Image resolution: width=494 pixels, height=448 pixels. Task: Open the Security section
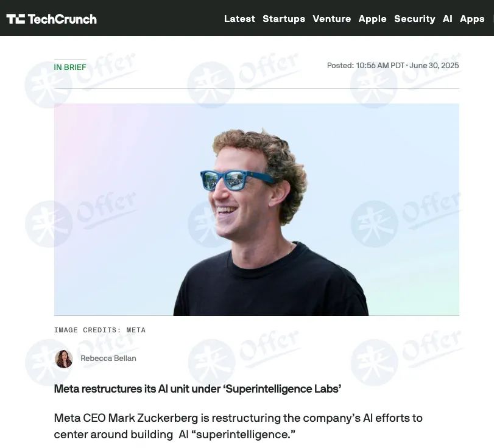(x=415, y=19)
